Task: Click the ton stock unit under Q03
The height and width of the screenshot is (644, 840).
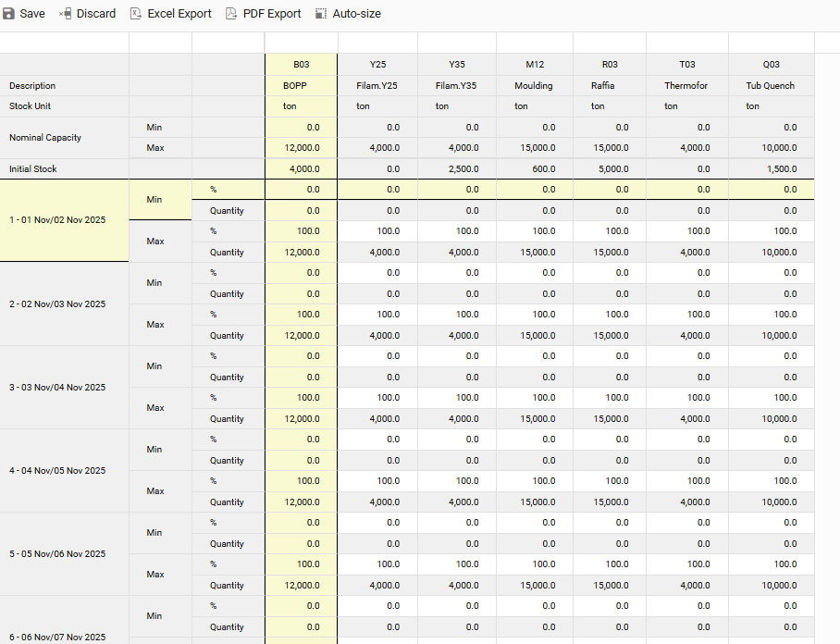Action: pyautogui.click(x=772, y=106)
